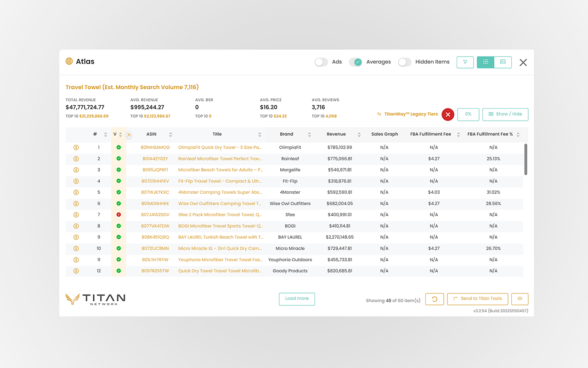Click the Load more button
The image size is (588, 368).
pos(297,299)
